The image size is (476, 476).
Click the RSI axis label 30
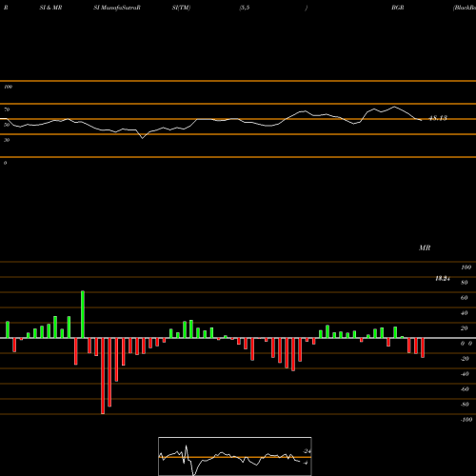(7, 140)
